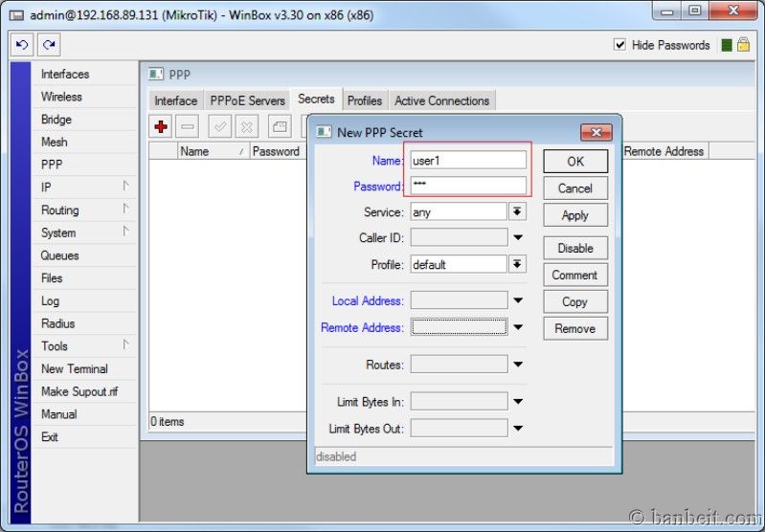Expand the Tools submenu arrow
This screenshot has height=532, width=765.
[x=125, y=344]
